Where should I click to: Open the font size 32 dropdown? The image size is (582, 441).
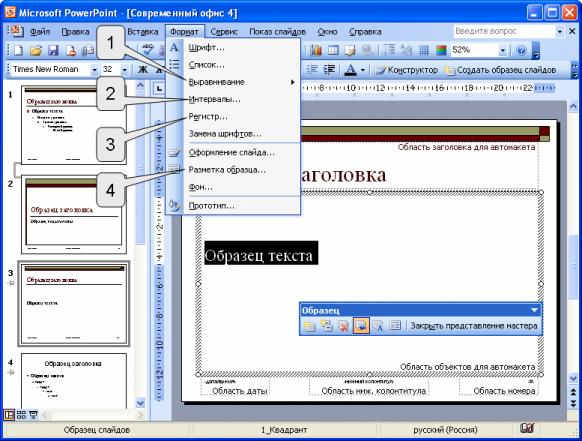(x=124, y=70)
